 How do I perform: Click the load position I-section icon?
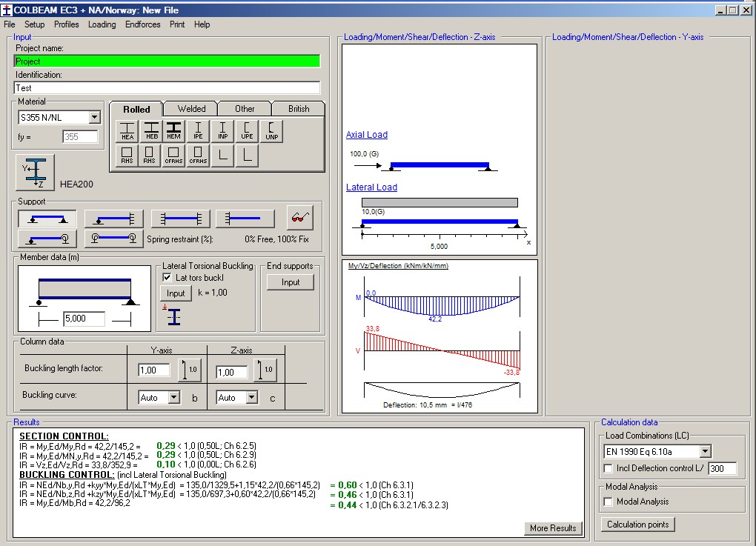coord(173,316)
